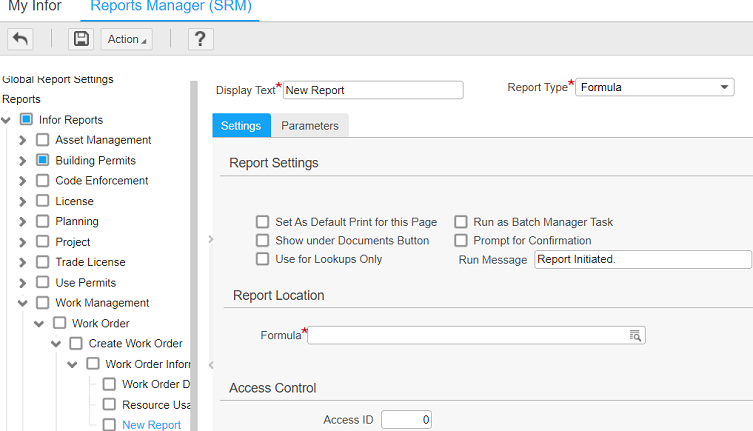Toggle Prompt for Confirmation checkbox
This screenshot has height=431, width=753.
tap(461, 241)
